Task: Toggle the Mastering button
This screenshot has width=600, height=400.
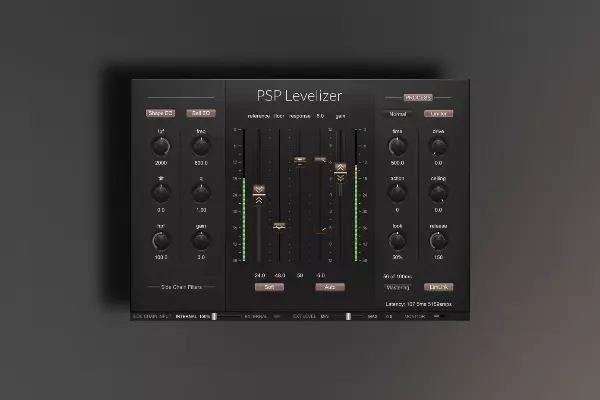Action: [398, 287]
